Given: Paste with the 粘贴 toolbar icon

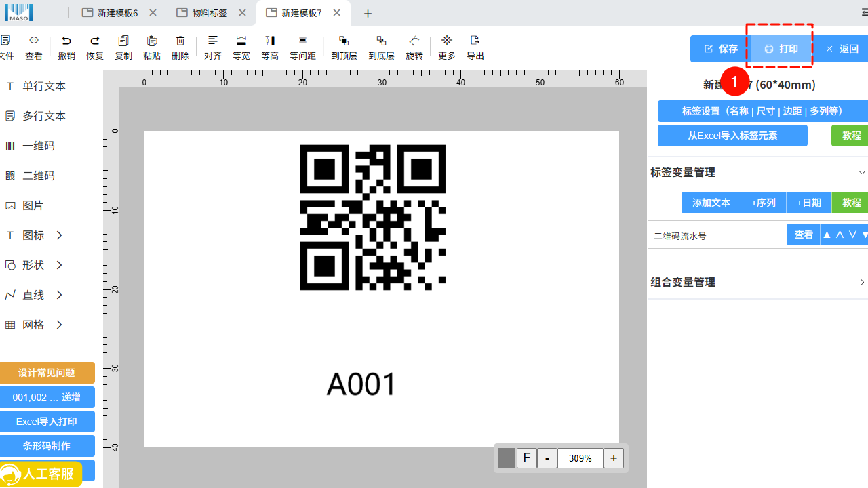Looking at the screenshot, I should 152,41.
